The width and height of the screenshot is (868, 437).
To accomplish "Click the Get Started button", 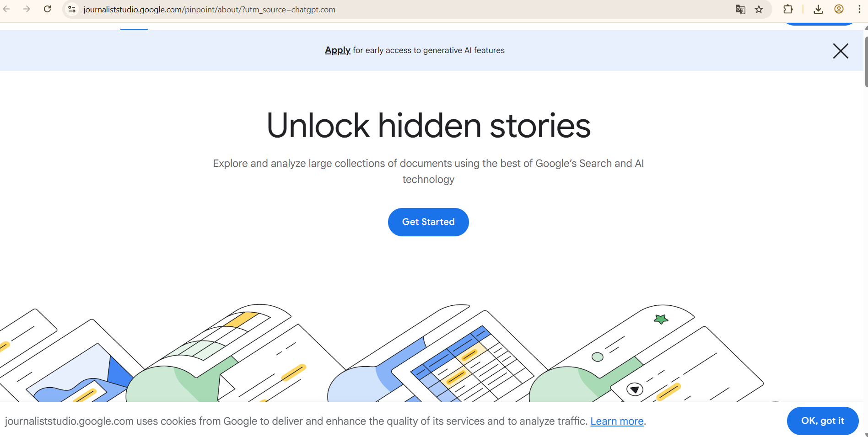I will coord(428,222).
